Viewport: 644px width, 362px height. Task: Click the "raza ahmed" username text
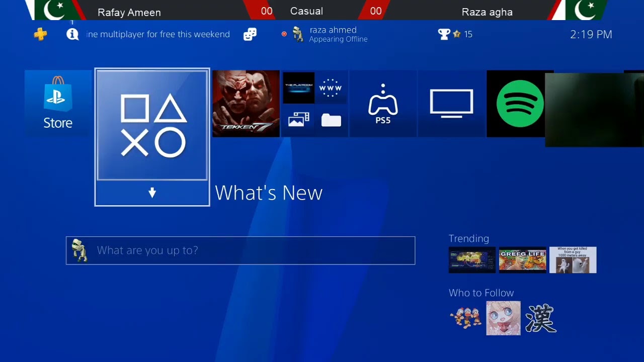tap(333, 30)
